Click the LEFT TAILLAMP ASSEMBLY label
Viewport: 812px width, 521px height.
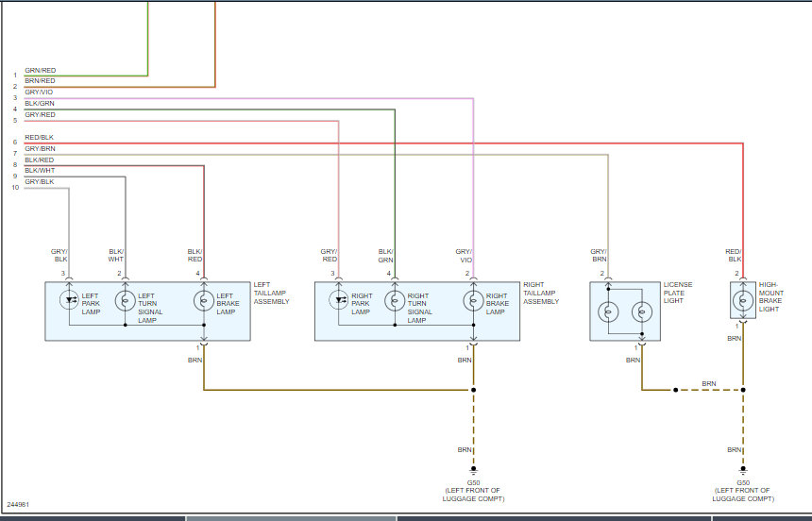(x=271, y=294)
